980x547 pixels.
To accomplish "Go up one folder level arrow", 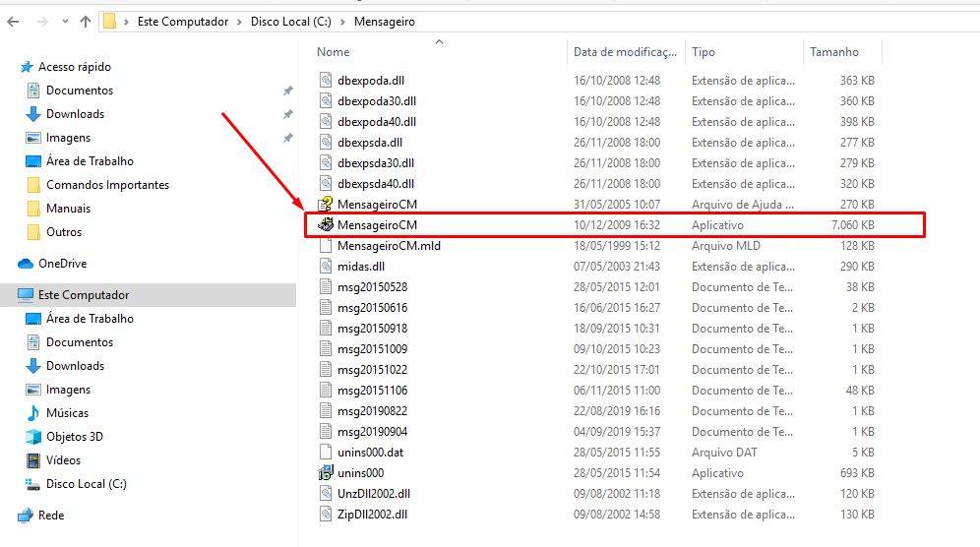I will 86,22.
